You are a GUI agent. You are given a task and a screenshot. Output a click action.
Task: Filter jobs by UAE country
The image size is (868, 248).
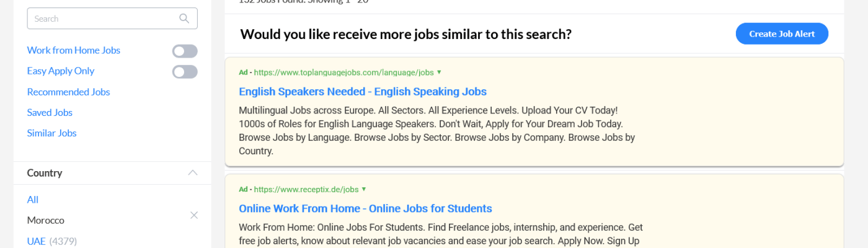tap(37, 241)
